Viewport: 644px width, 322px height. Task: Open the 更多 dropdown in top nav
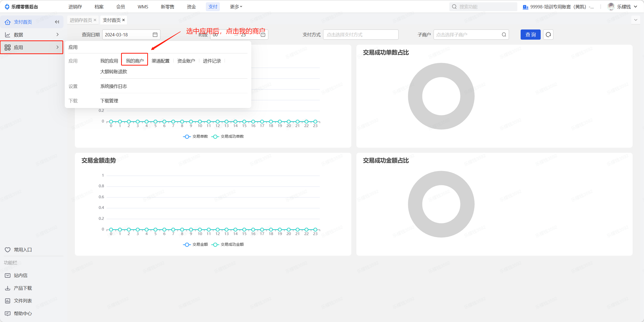(236, 7)
